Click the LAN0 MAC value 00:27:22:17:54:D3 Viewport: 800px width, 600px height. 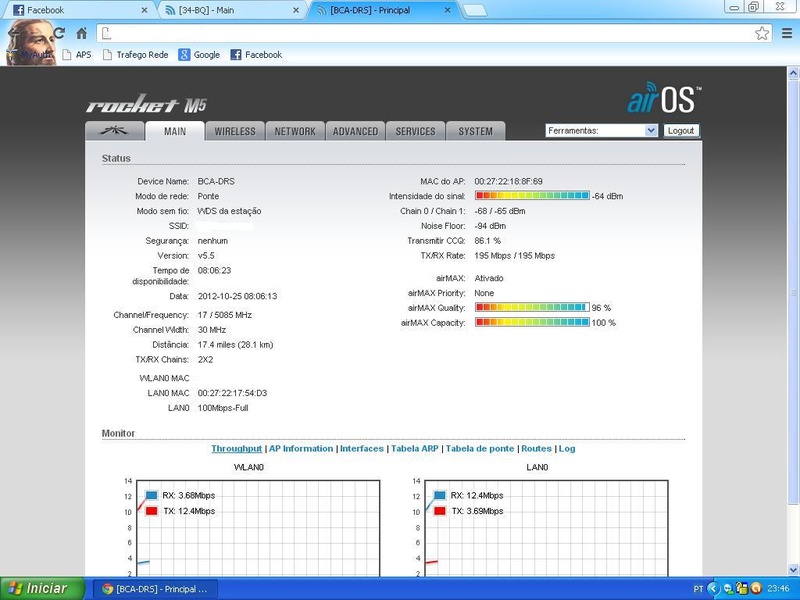pos(232,393)
